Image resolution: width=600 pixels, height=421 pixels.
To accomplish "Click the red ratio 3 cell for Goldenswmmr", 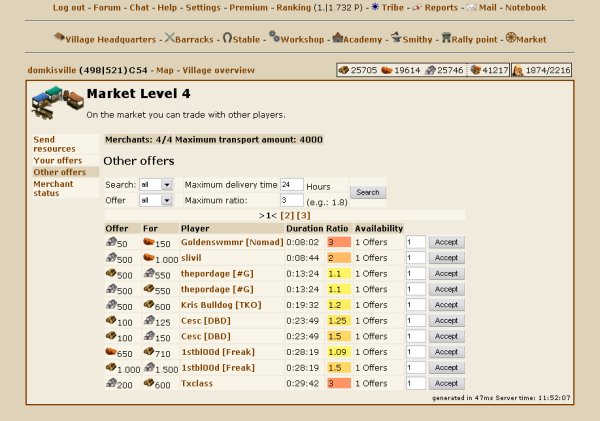I will 337,242.
